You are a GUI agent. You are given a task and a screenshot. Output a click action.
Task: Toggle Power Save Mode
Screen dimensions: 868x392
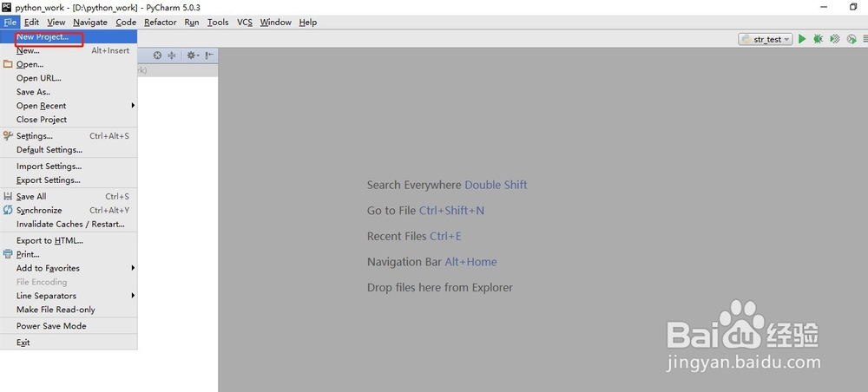pos(69,326)
